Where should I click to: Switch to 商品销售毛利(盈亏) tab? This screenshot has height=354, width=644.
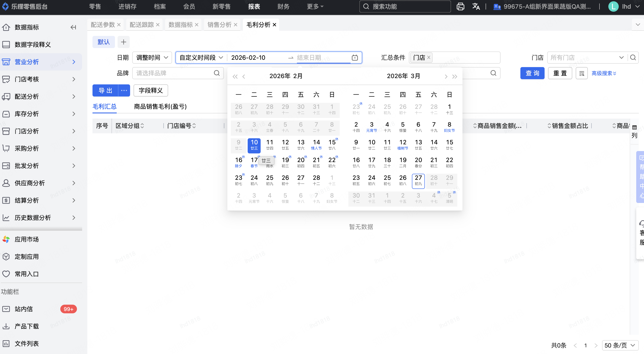point(160,107)
